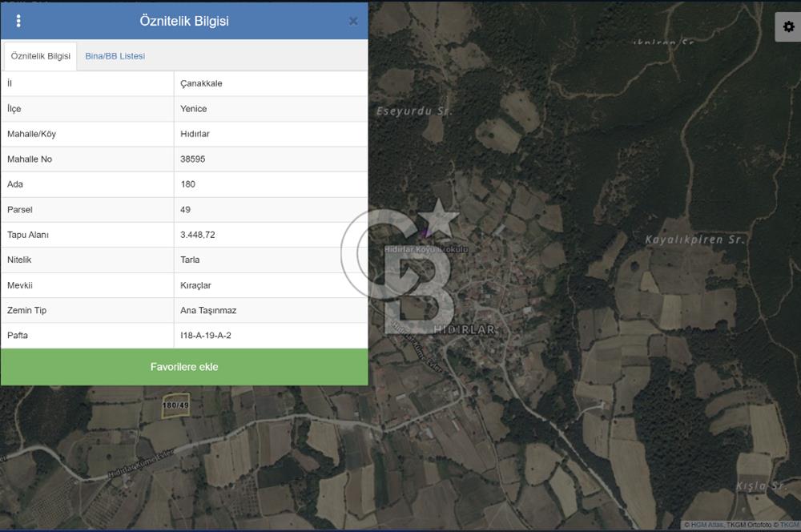Click the Çanakkale province value cell
Screen dimensions: 801x532
coord(202,83)
